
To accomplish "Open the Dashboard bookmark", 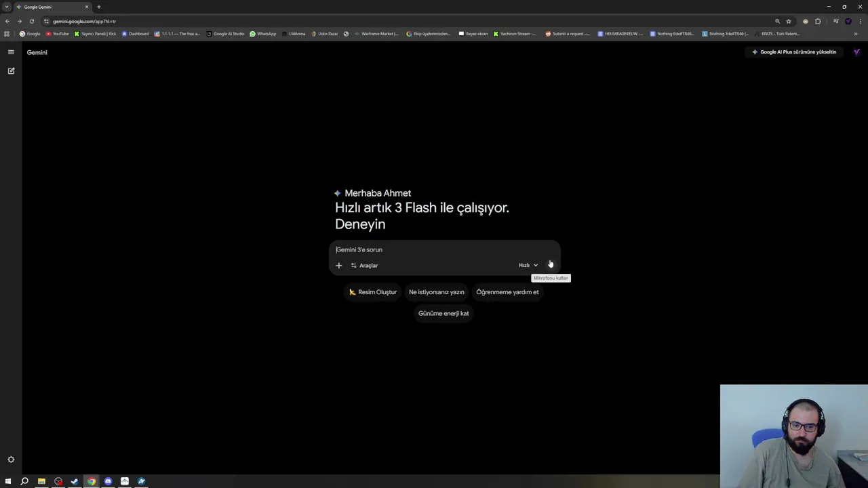I will pos(135,34).
